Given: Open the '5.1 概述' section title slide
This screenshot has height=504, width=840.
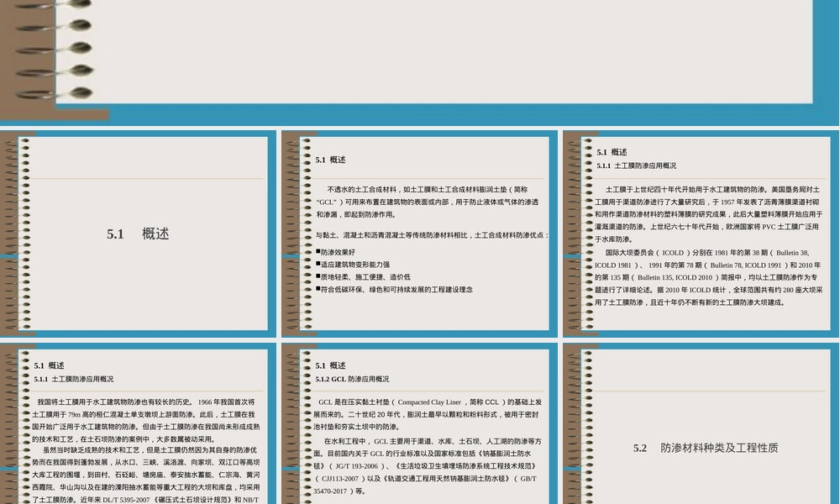Looking at the screenshot, I should (139, 234).
